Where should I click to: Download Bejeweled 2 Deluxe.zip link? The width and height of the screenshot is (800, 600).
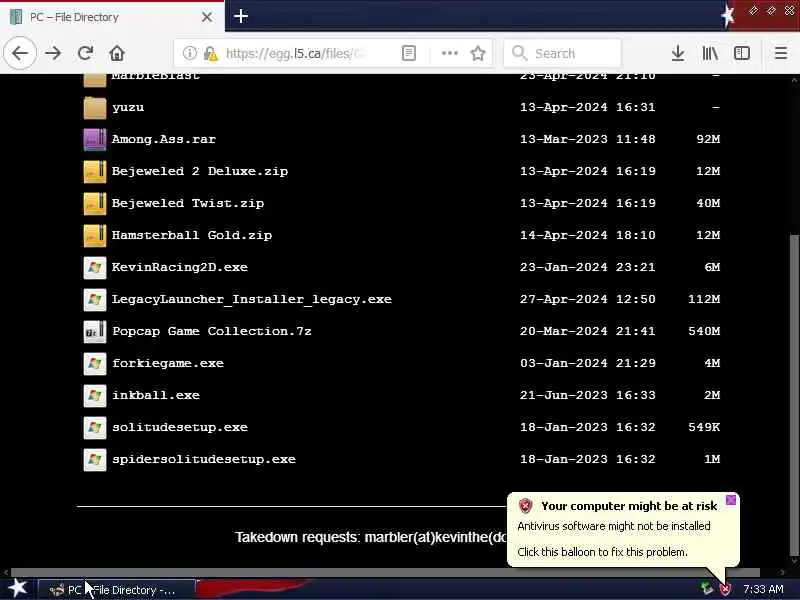pos(200,171)
